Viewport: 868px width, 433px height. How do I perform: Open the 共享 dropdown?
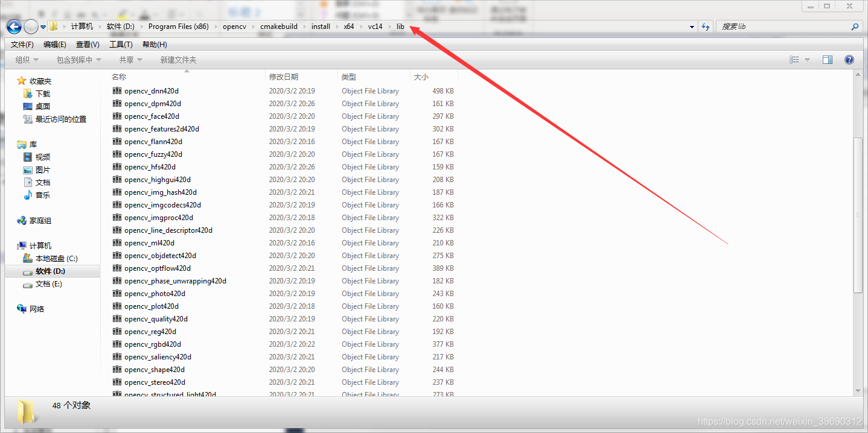pyautogui.click(x=130, y=60)
